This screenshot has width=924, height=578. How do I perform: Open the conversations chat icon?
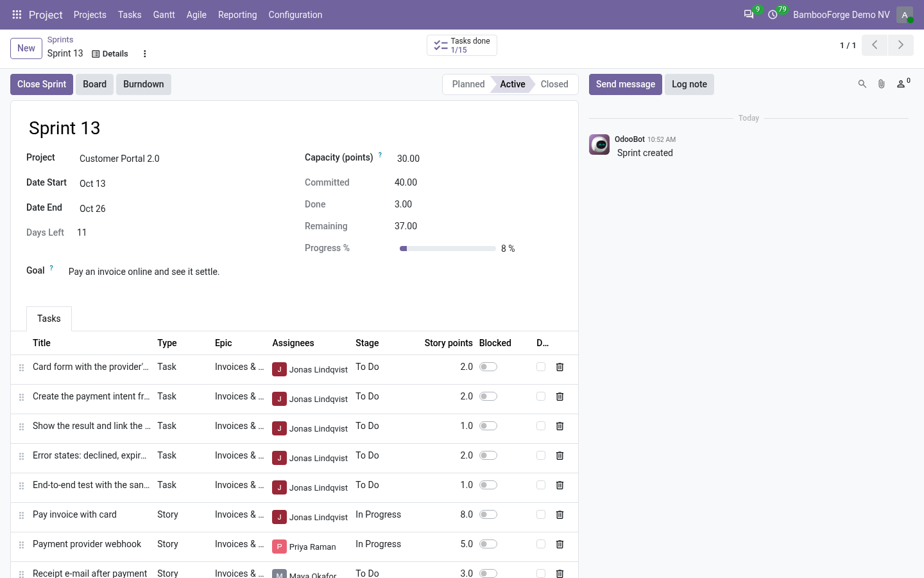pyautogui.click(x=749, y=14)
